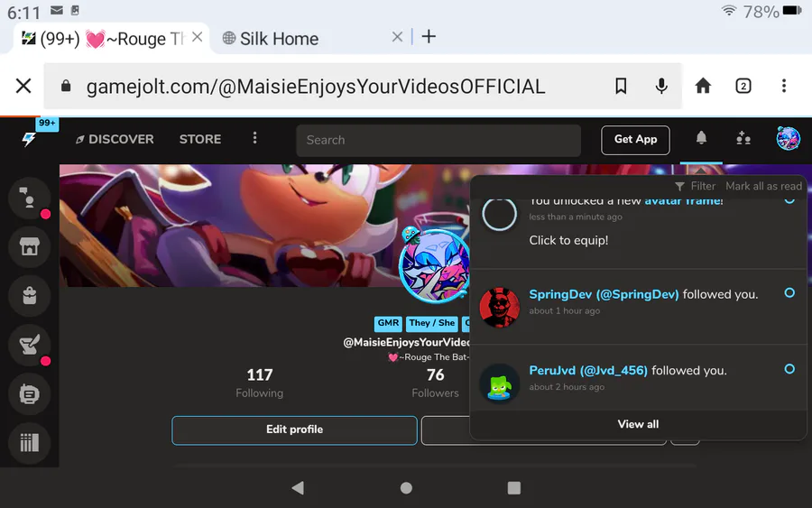Open the tab switcher showing 2 tabs
The width and height of the screenshot is (812, 508).
743,86
